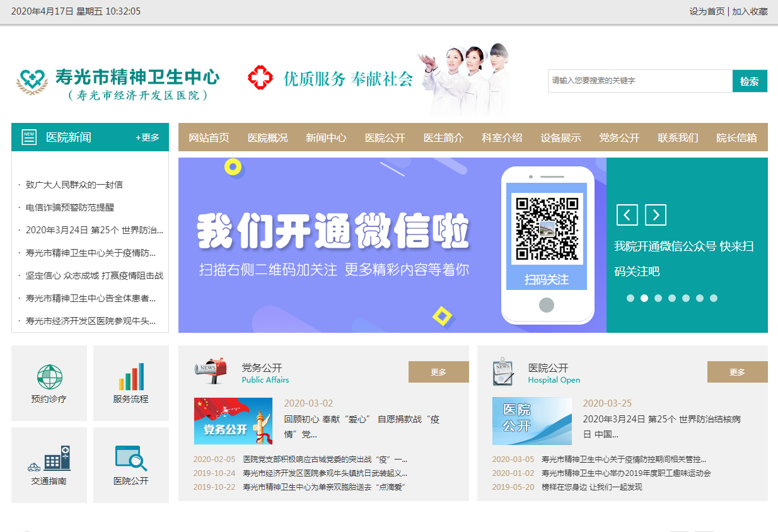
Task: Open headline 2020年3月24日 第25个 世界防治结核病日 中国...
Action: tap(661, 427)
